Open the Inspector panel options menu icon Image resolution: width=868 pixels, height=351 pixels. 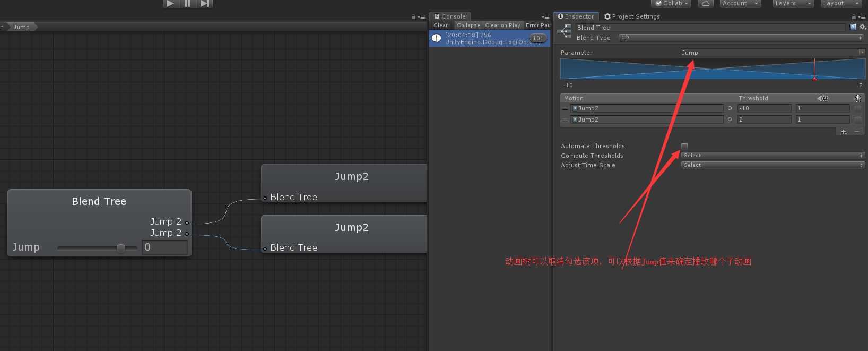(862, 17)
